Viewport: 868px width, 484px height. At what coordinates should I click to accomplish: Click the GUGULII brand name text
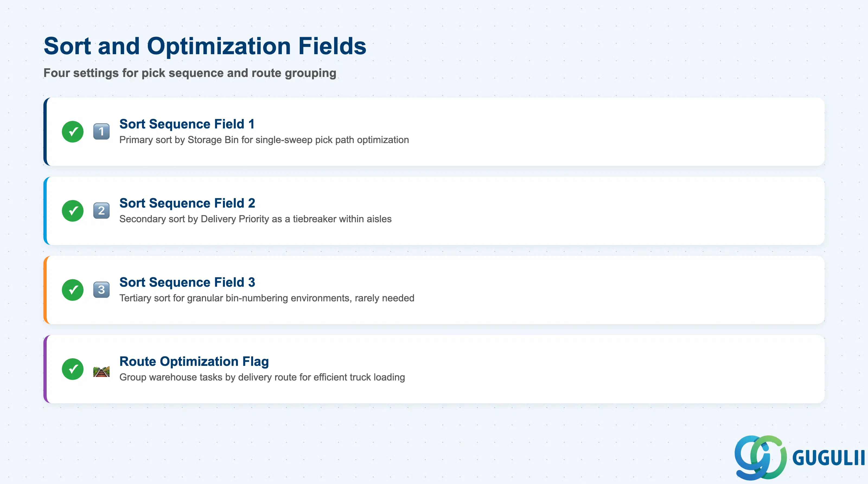pos(829,458)
